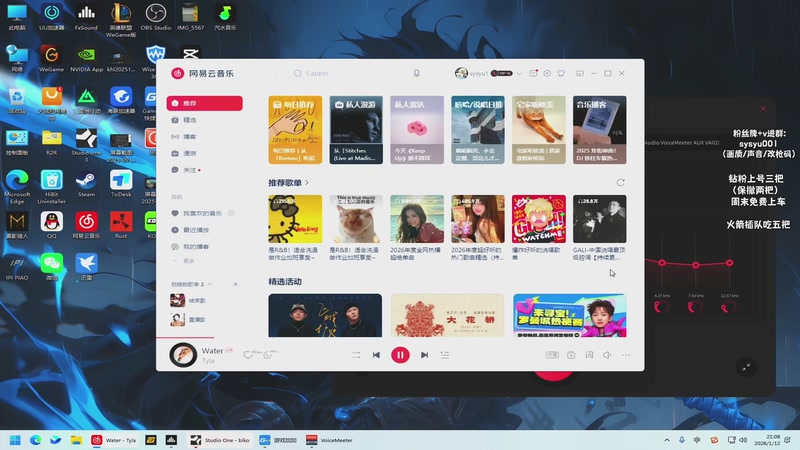The width and height of the screenshot is (800, 450).
Task: Pause the currently playing song
Action: click(400, 355)
